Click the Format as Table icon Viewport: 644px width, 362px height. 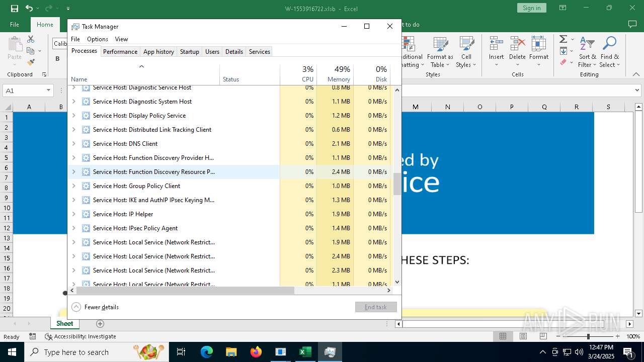(x=440, y=44)
